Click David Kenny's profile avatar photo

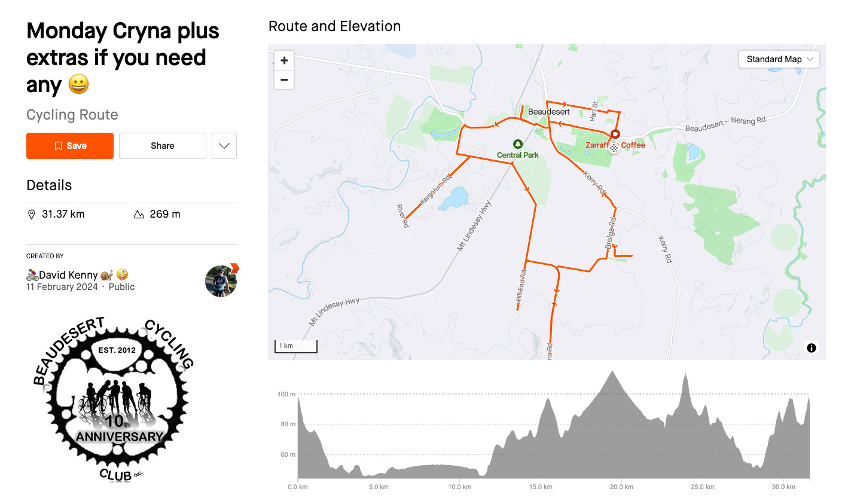[x=221, y=281]
